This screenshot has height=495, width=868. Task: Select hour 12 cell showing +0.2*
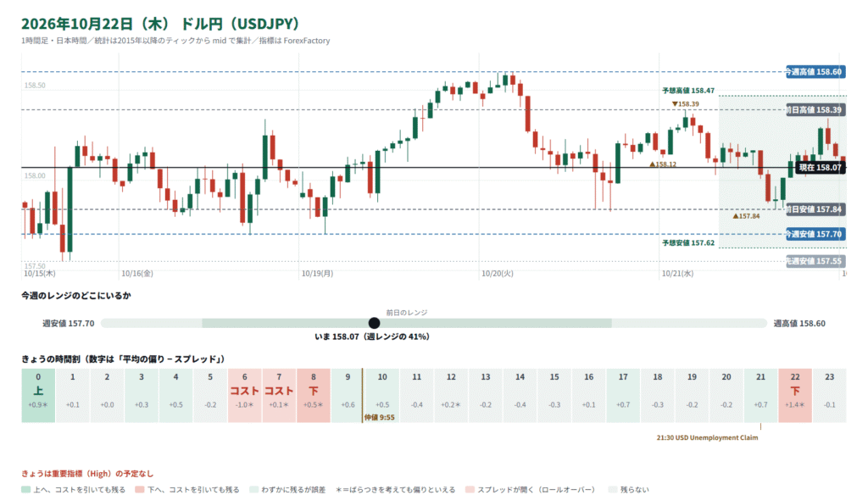[x=451, y=395]
